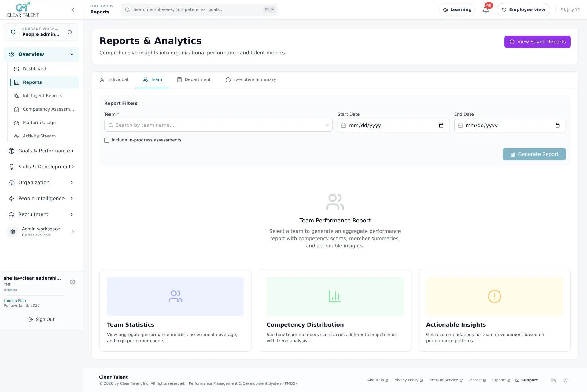Viewport: 587px width, 392px height.
Task: Click the Admin workspace gear icon
Action: [x=13, y=232]
